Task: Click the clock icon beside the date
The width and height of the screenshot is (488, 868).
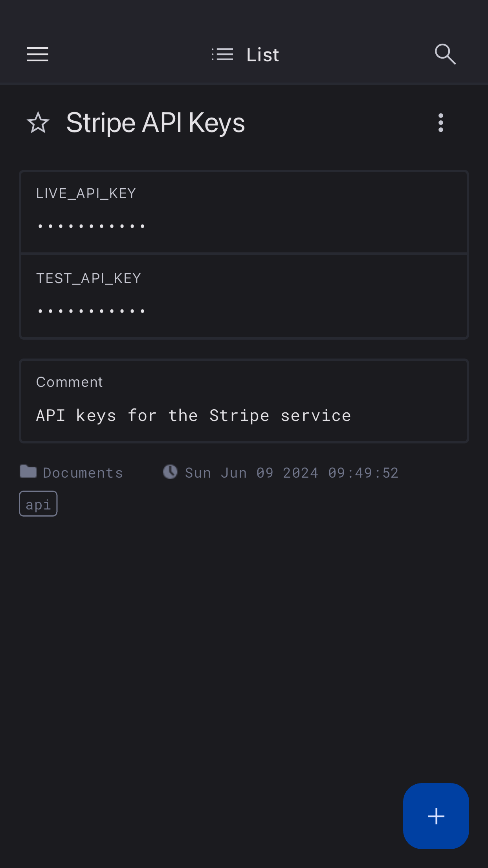Action: point(170,472)
